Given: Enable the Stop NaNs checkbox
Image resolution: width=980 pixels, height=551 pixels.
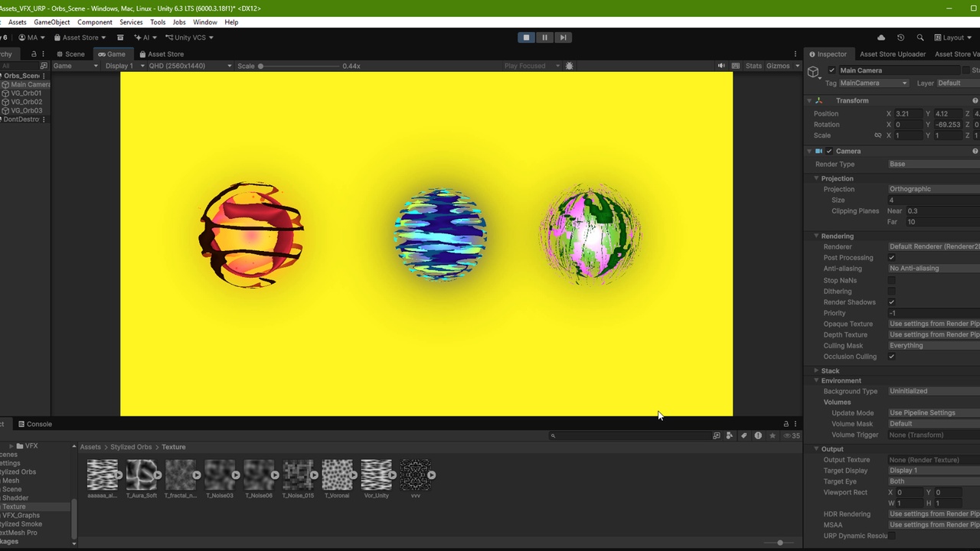Looking at the screenshot, I should pos(892,280).
